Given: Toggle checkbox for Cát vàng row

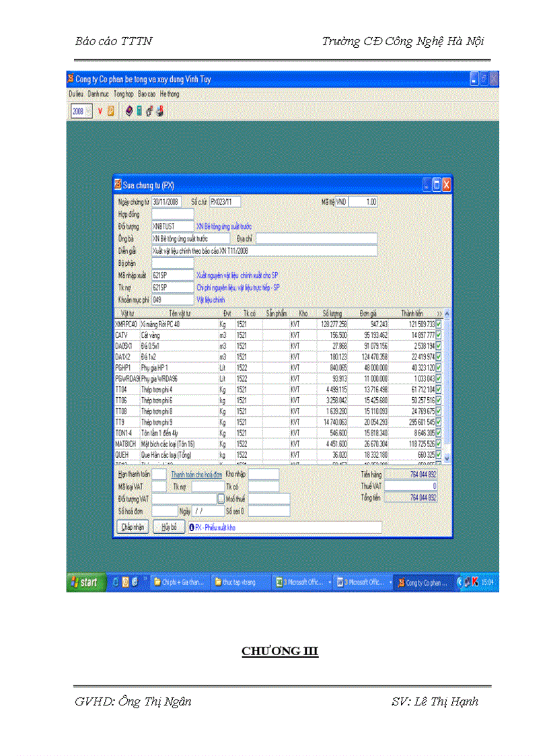Looking at the screenshot, I should 439,335.
